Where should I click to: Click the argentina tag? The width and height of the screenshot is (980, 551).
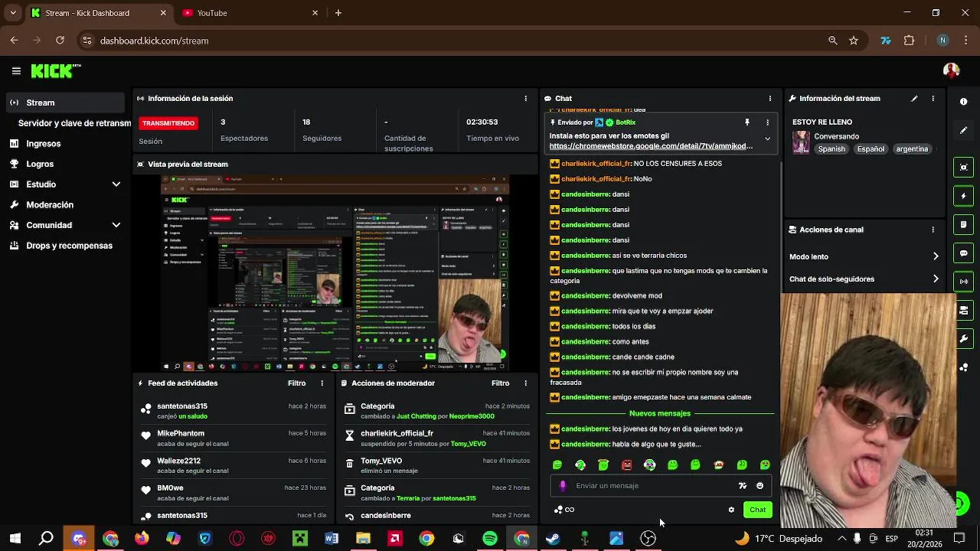coord(912,149)
